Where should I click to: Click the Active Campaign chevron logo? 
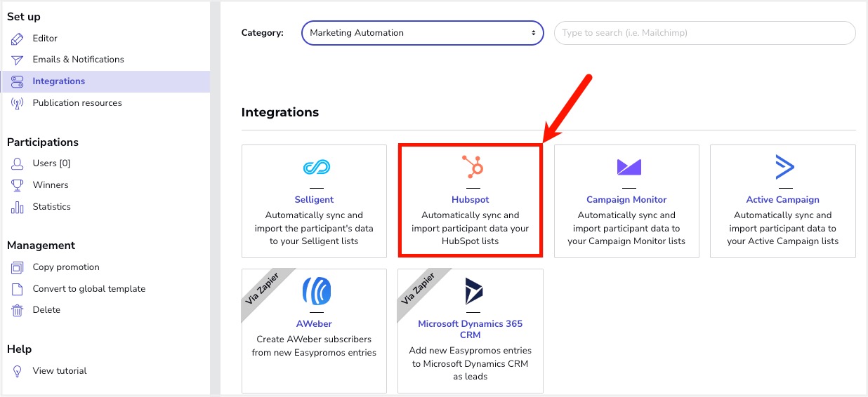point(784,167)
